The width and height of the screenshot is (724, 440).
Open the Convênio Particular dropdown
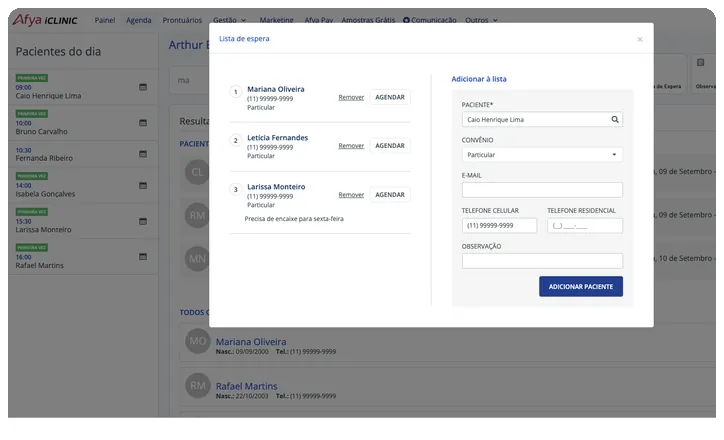point(542,155)
